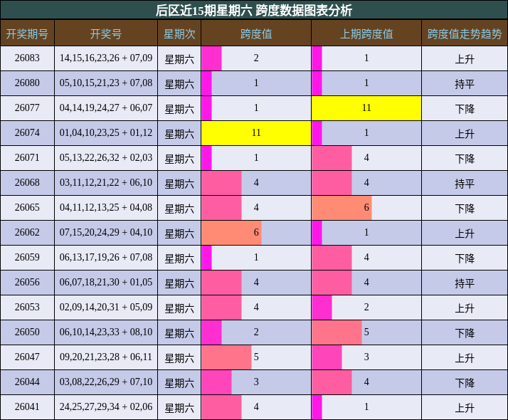Click the 持平 trend in row 26056
This screenshot has width=508, height=420.
tap(465, 283)
